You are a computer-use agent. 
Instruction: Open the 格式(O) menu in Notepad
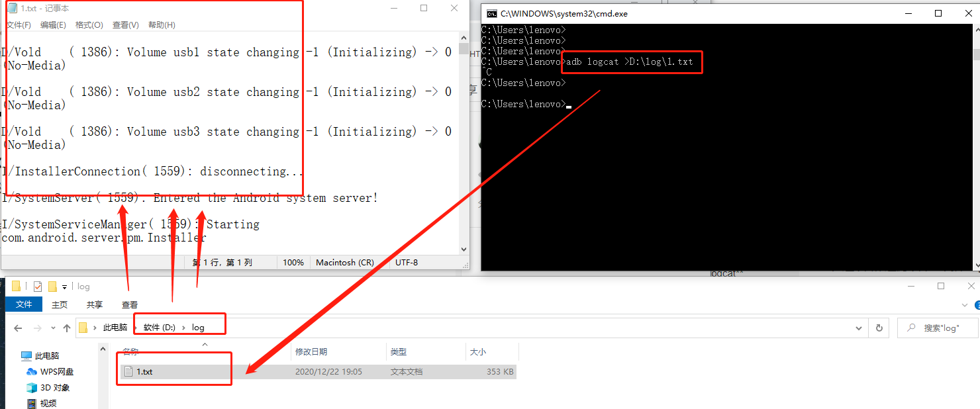[x=89, y=25]
